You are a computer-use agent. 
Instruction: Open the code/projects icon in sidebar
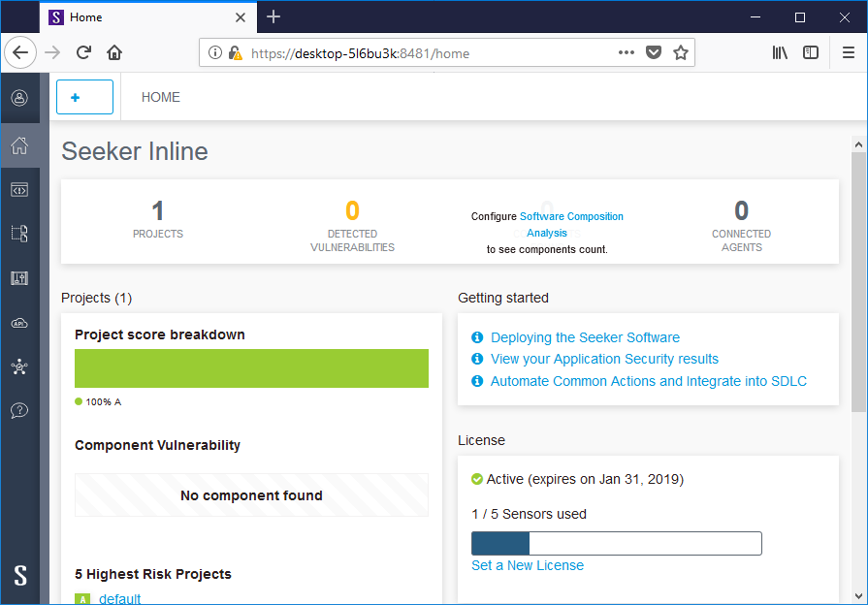click(x=19, y=190)
